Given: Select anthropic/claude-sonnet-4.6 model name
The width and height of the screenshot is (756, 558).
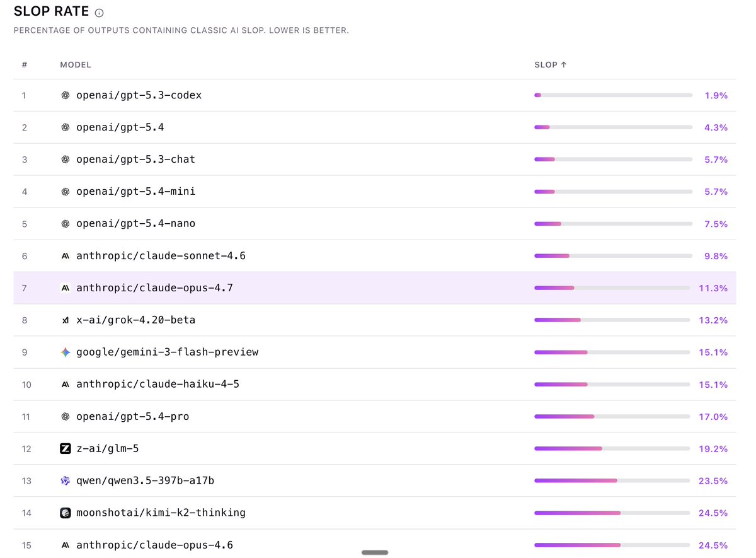Looking at the screenshot, I should pos(161,256).
